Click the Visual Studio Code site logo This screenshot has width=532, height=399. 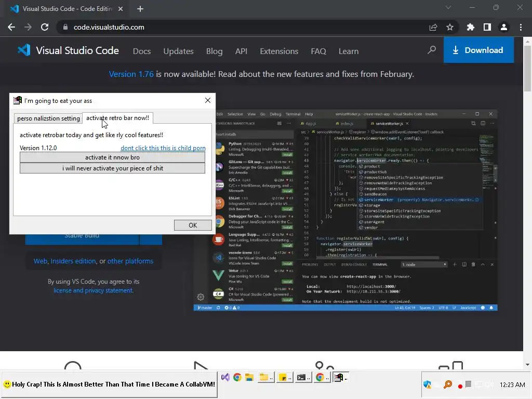pos(68,50)
